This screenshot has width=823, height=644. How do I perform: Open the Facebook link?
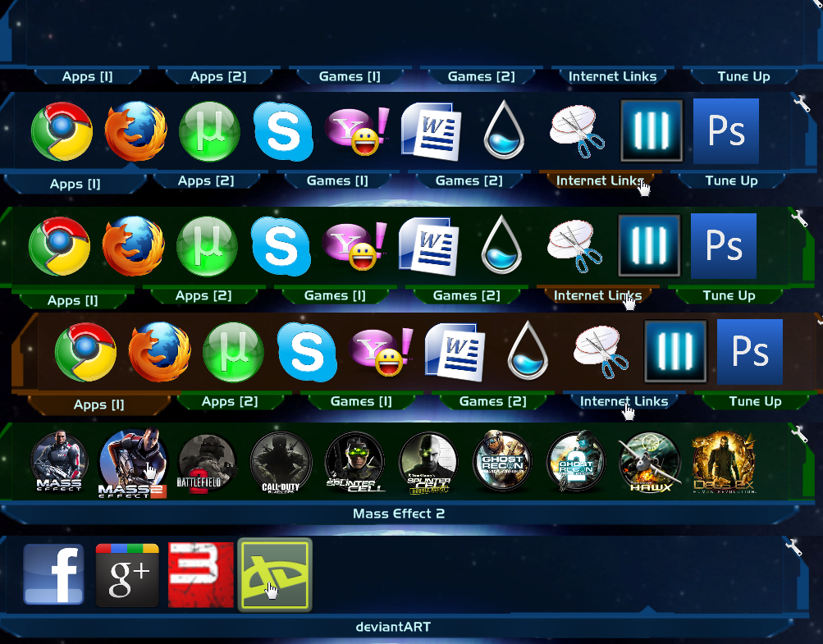[53, 575]
